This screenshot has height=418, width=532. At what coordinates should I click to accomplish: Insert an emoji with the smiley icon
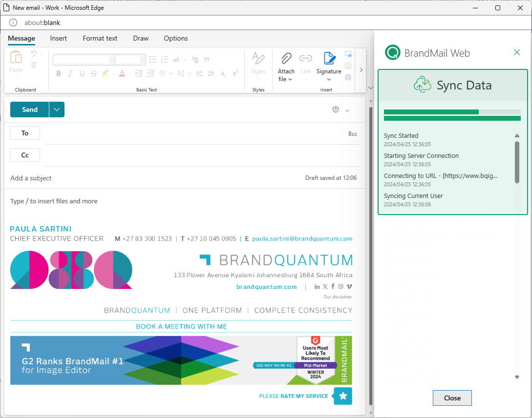tap(348, 66)
